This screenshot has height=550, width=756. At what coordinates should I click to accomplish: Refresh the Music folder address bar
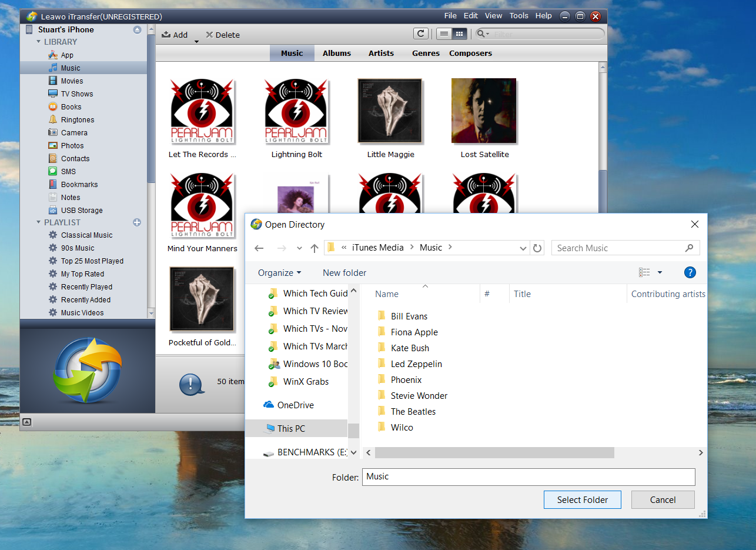coord(537,248)
